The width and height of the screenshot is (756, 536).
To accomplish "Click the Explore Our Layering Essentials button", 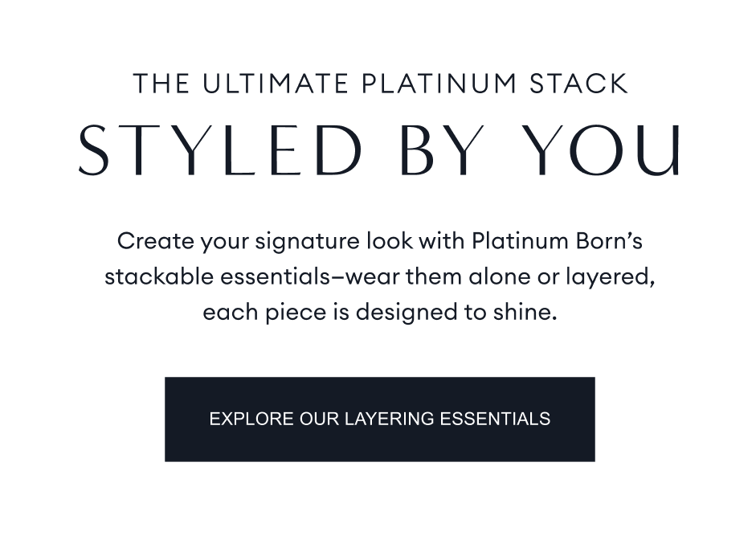I will pos(379,419).
